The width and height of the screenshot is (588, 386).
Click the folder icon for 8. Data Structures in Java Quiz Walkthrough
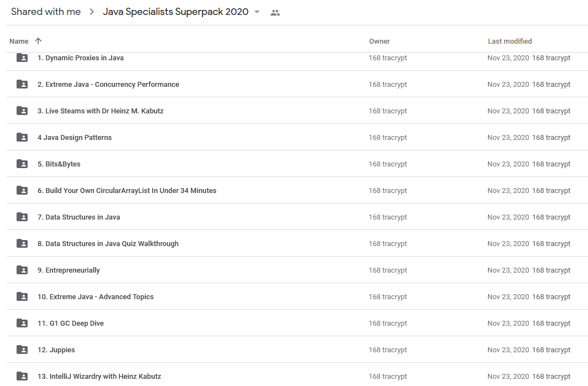click(22, 243)
